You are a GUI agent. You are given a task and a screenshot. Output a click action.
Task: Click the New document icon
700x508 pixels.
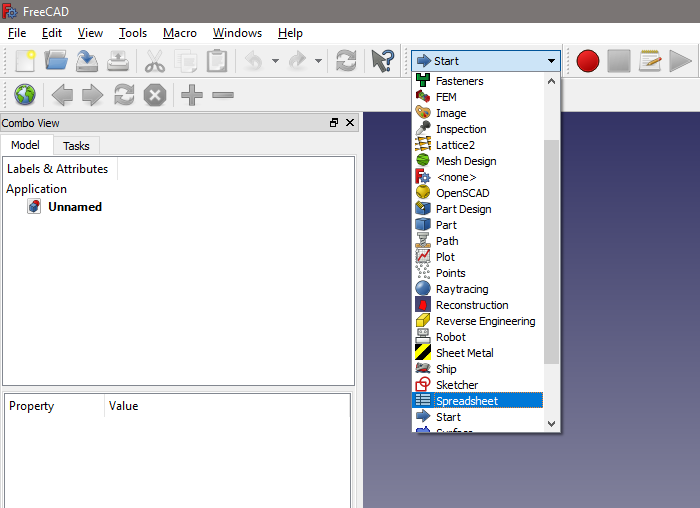pos(24,61)
